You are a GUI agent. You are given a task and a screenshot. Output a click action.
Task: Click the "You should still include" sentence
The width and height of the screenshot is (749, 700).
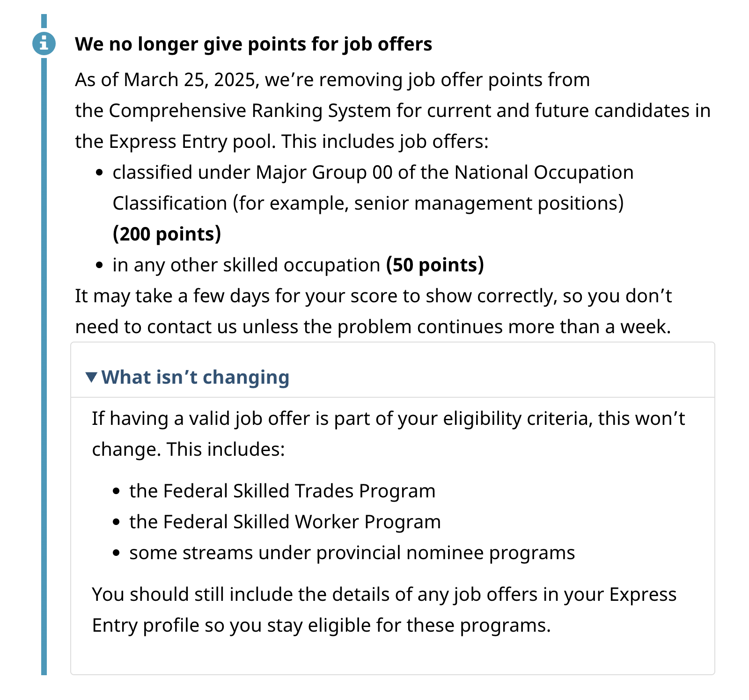coord(384,595)
